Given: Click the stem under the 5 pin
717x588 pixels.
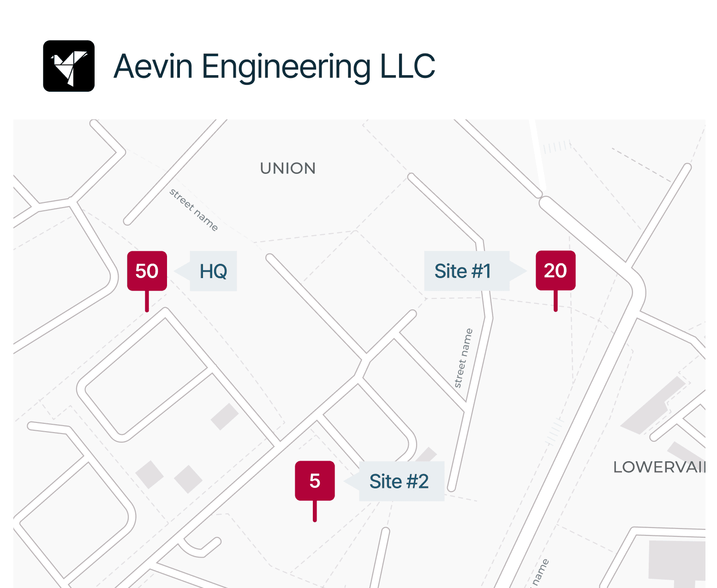Looking at the screenshot, I should (x=315, y=511).
